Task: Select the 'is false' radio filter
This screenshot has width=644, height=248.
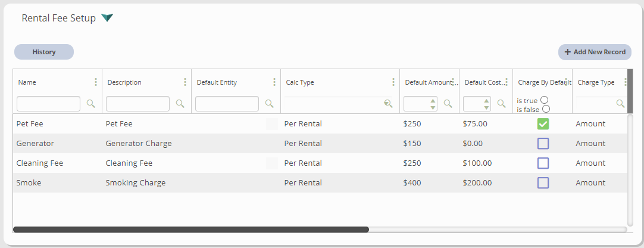Action: tap(546, 109)
